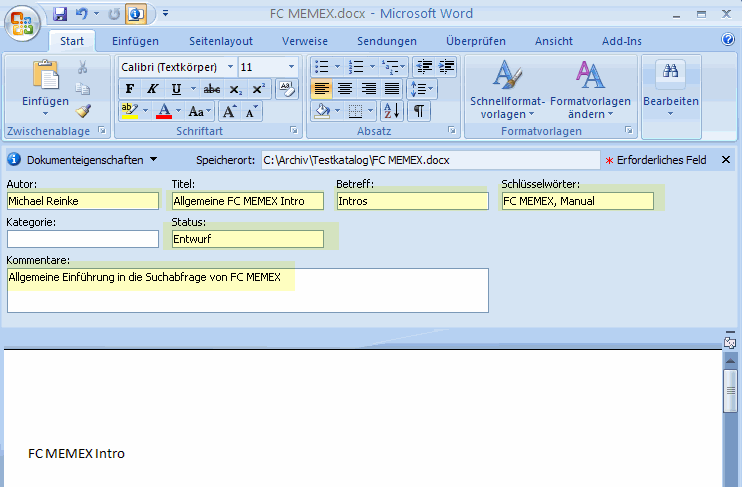The width and height of the screenshot is (742, 487).
Task: Click the empty Kategorie field
Action: pyautogui.click(x=83, y=239)
